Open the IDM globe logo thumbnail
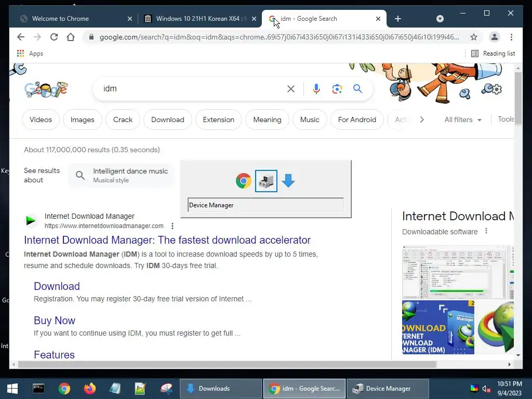Image resolution: width=532 pixels, height=399 pixels. tap(495, 327)
